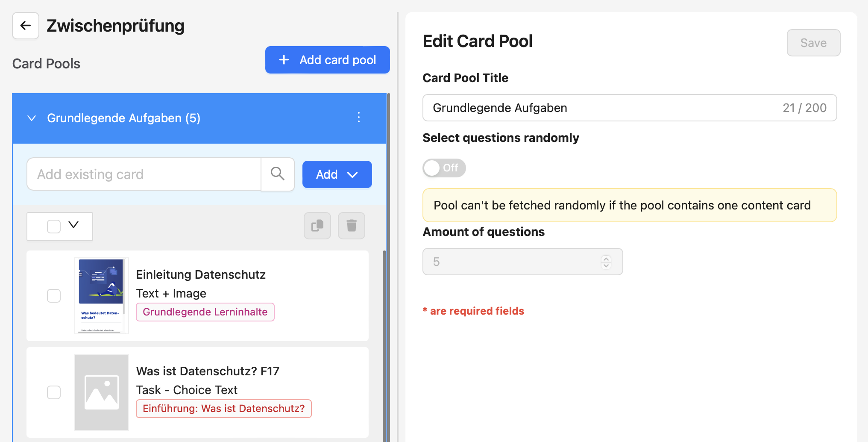Screen dimensions: 868x442
Task: Toggle Select questions randomly switch
Action: point(444,168)
